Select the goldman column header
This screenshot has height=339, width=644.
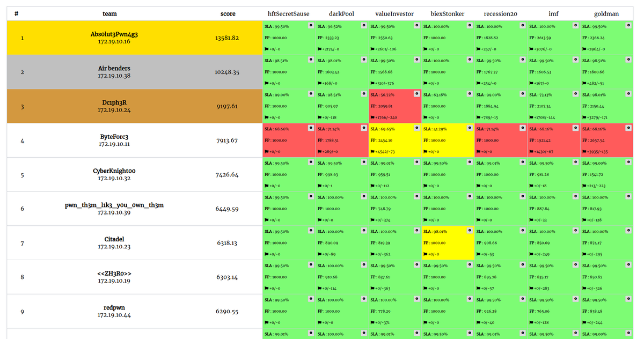pos(606,14)
